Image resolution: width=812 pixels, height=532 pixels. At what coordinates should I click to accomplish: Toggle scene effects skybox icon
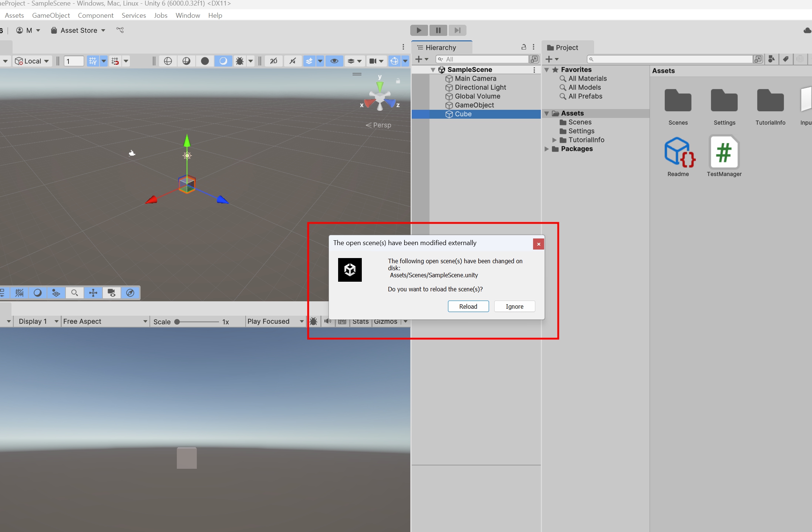click(309, 61)
